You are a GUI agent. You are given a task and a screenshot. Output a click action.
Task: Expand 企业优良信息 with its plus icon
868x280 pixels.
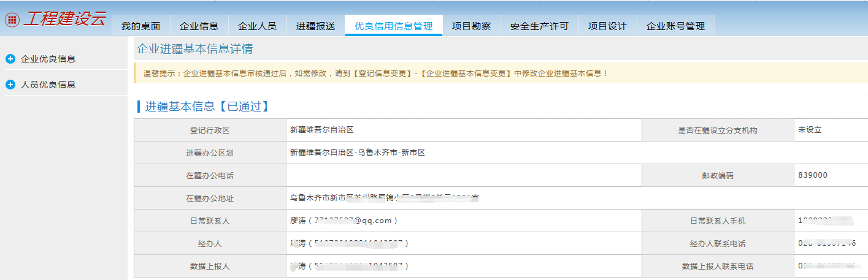click(x=10, y=59)
